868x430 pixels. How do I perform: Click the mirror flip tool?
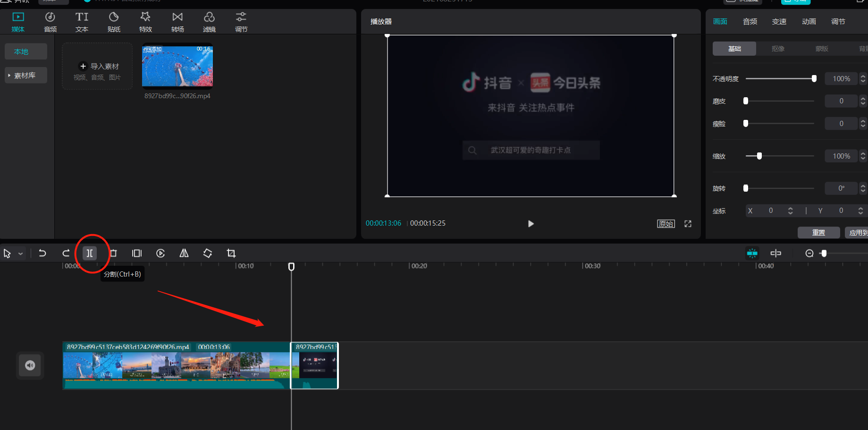coord(184,253)
